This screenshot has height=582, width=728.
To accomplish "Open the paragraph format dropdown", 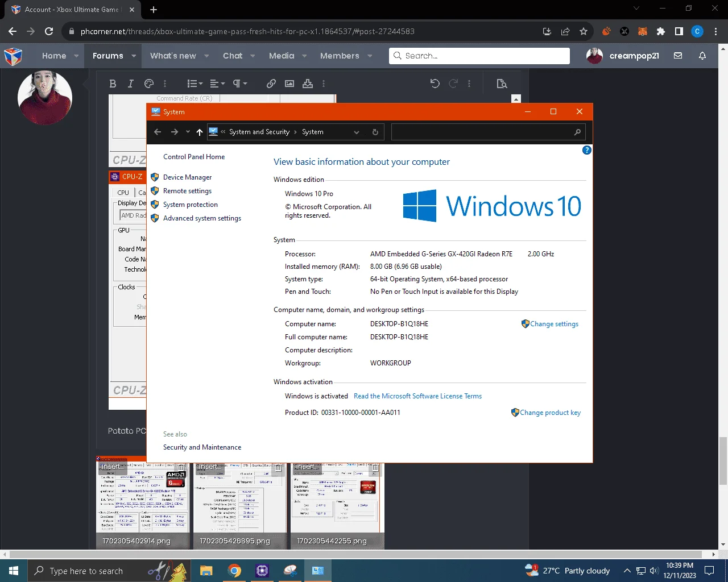I will tap(240, 84).
